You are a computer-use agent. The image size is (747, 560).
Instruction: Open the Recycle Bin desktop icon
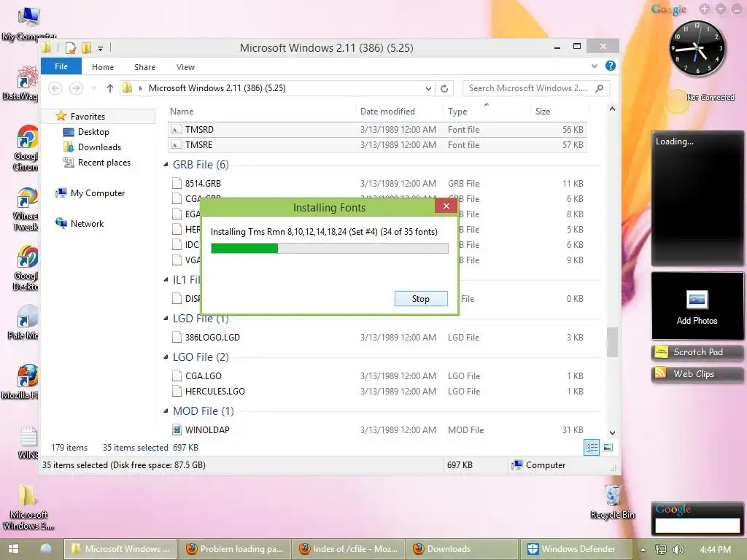[x=612, y=502]
